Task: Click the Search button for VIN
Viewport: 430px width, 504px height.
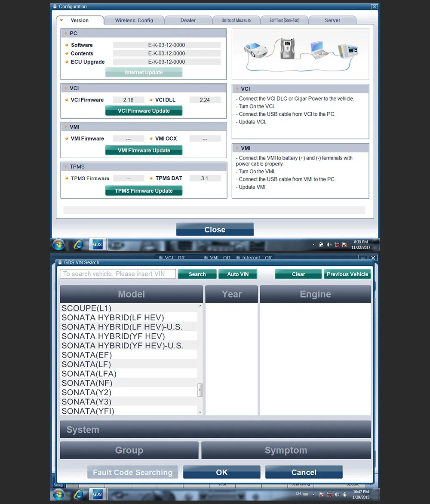Action: (x=197, y=274)
